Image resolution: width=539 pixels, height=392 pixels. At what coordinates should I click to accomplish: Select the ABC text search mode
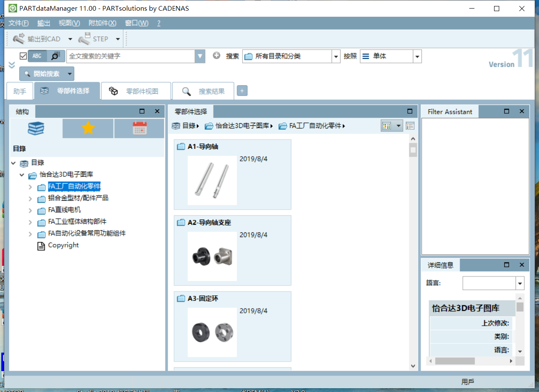tap(37, 56)
